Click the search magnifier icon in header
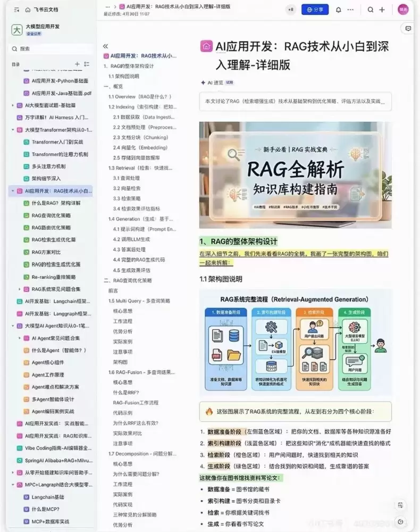The image size is (420, 532). click(371, 10)
